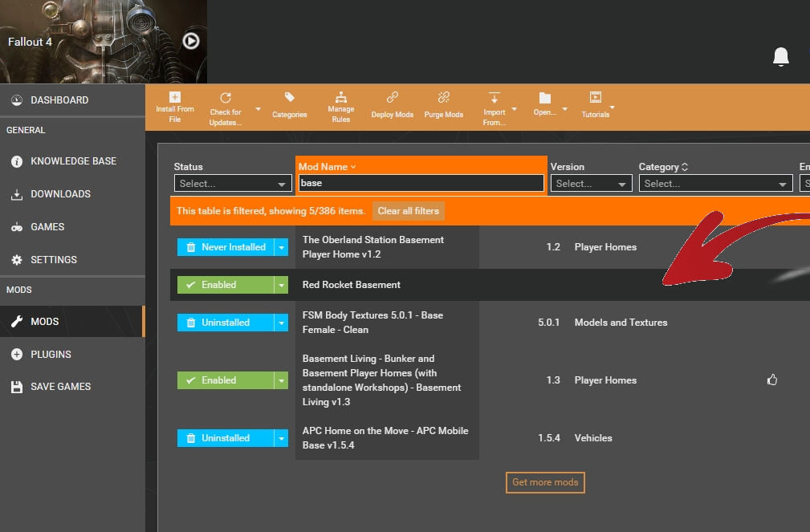Open the Version filter dropdown
This screenshot has width=810, height=532.
(591, 184)
